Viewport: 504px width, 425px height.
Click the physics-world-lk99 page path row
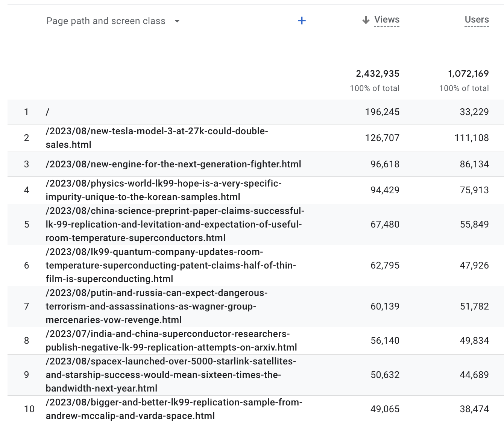(163, 190)
